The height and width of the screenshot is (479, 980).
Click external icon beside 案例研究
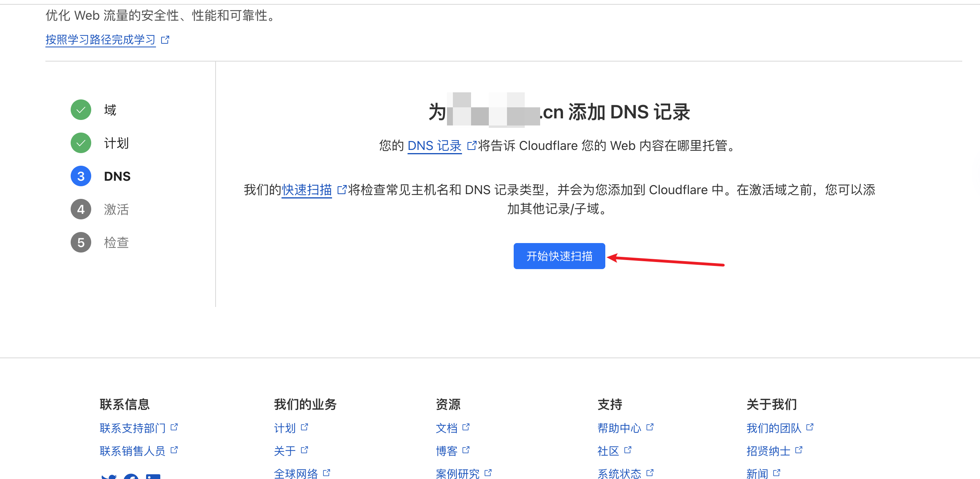488,473
